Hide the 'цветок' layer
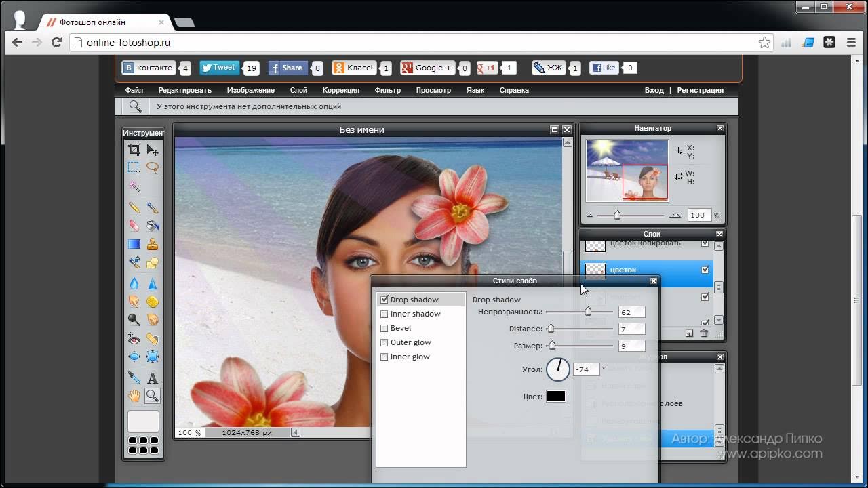The height and width of the screenshot is (488, 868). point(705,270)
